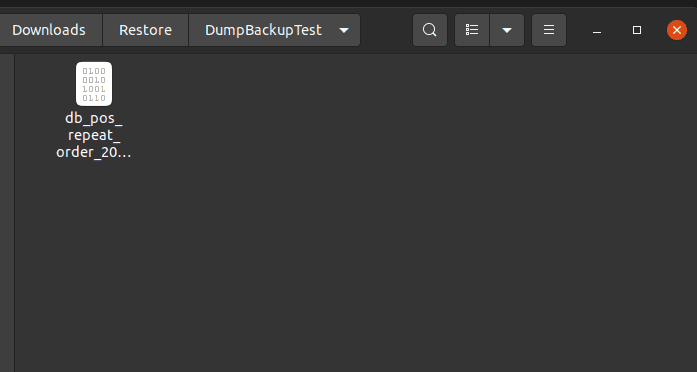Open the hamburger main menu icon
The height and width of the screenshot is (372, 697).
pyautogui.click(x=549, y=30)
